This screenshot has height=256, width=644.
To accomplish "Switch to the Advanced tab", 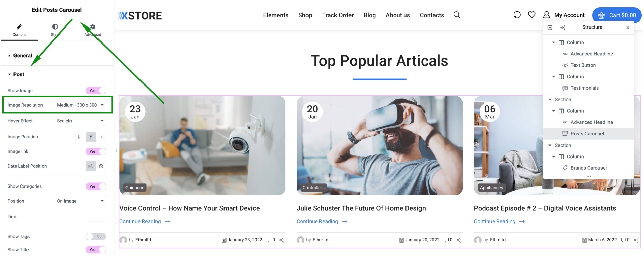I will pos(93,30).
